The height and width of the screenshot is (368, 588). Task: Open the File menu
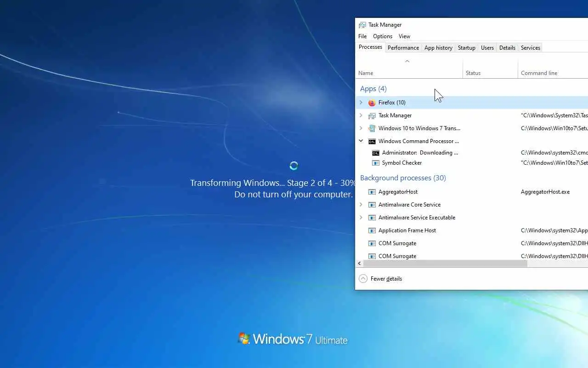tap(362, 36)
